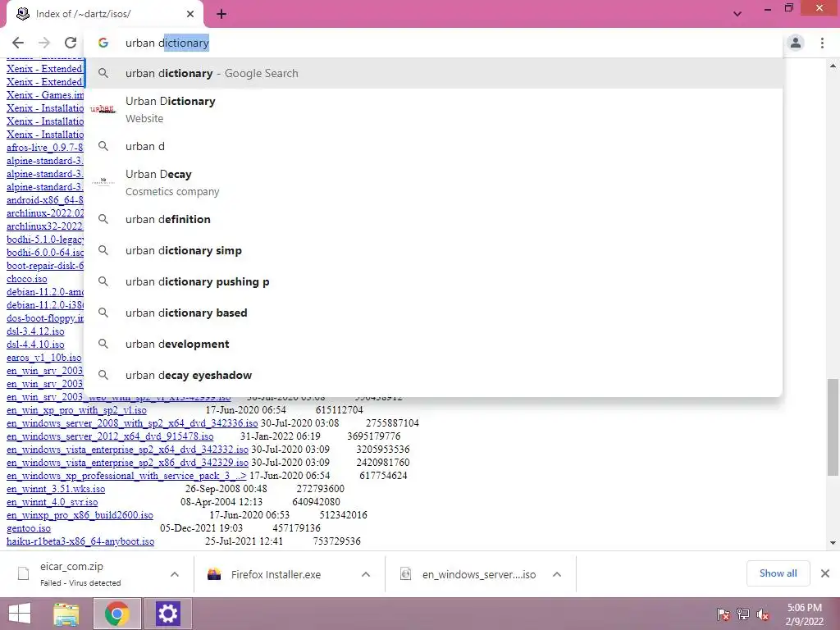The height and width of the screenshot is (630, 840).
Task: Click the Action Center flag tray icon
Action: click(723, 614)
